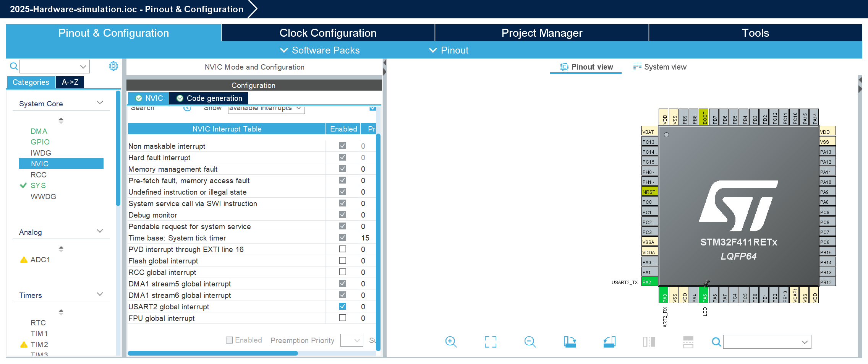Toggle DMA1 stream6 global interrupt checkbox

343,295
